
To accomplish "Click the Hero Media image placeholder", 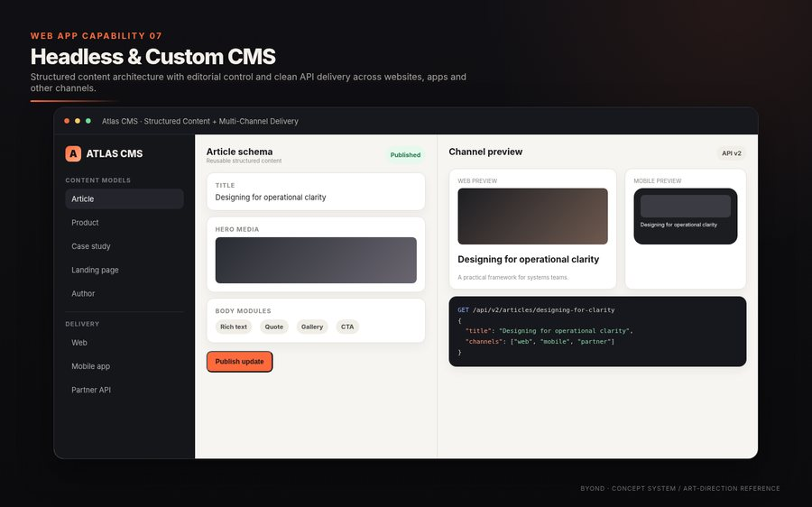I will (x=316, y=260).
